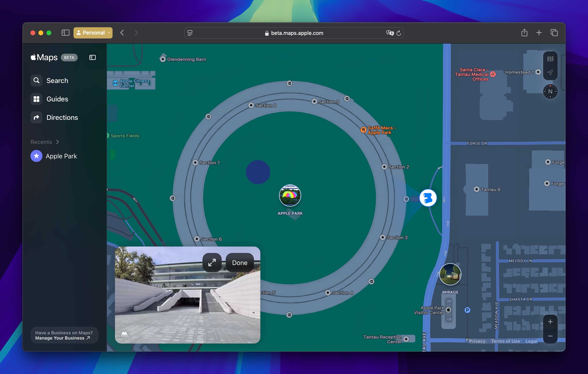Open the website settings menu beside the URL
This screenshot has width=588, height=374.
(190, 33)
